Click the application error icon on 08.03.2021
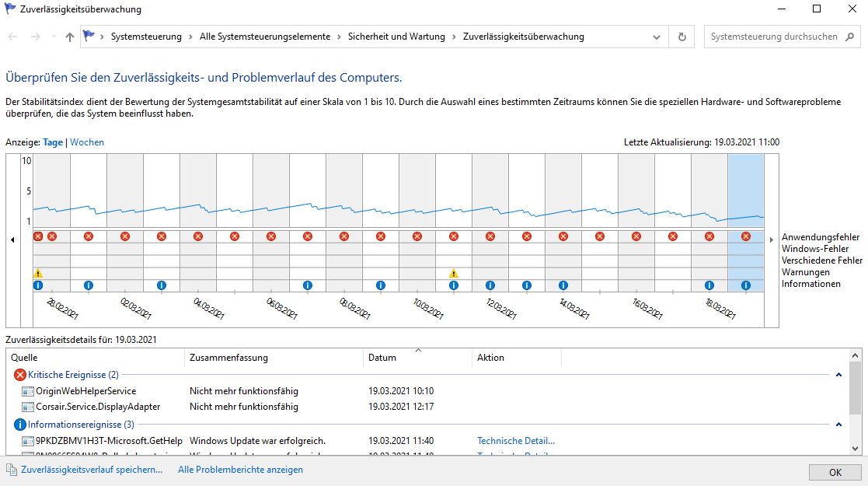Screen dimensions: 868x486 pos(344,236)
